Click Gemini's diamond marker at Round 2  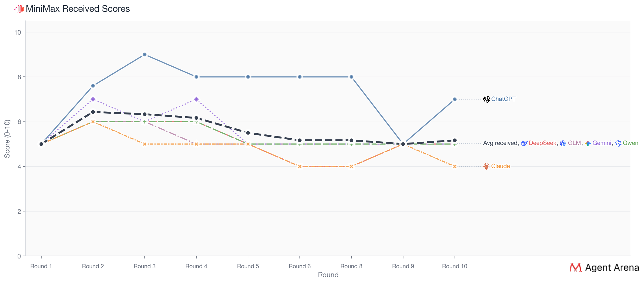point(93,99)
